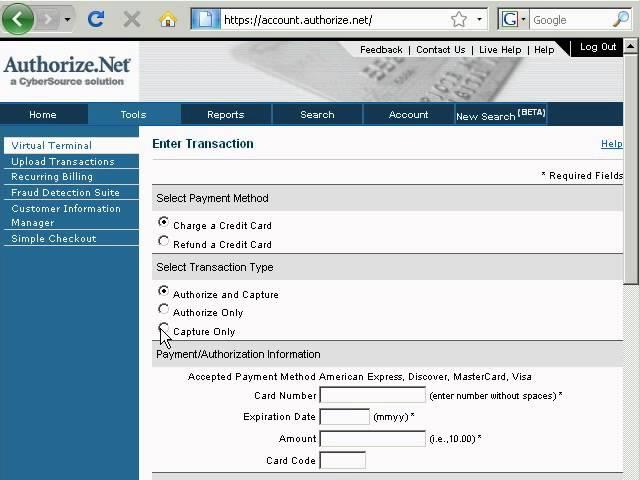Click the browser Back button
This screenshot has width=640, height=480.
pyautogui.click(x=18, y=19)
